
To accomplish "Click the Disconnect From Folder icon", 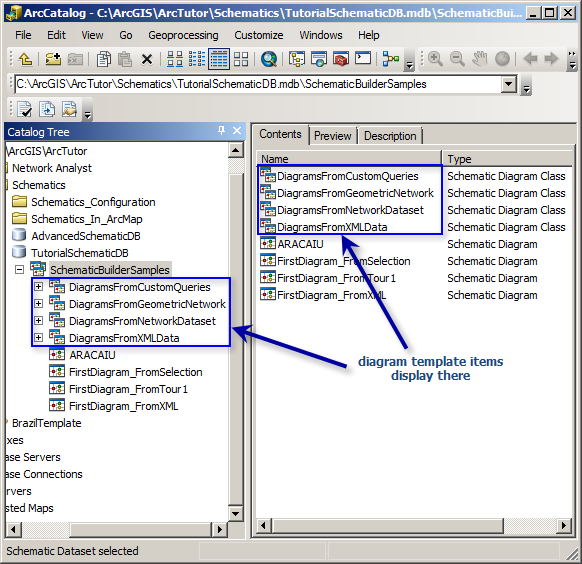I will coord(75,59).
